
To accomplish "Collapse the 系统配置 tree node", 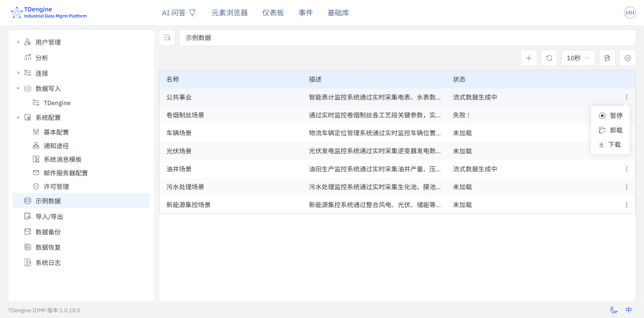I will click(18, 118).
